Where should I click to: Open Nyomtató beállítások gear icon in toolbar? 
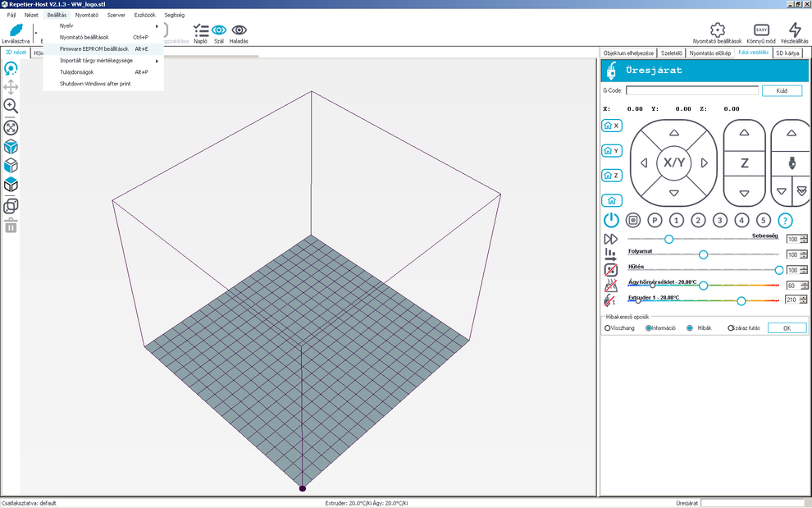click(717, 30)
